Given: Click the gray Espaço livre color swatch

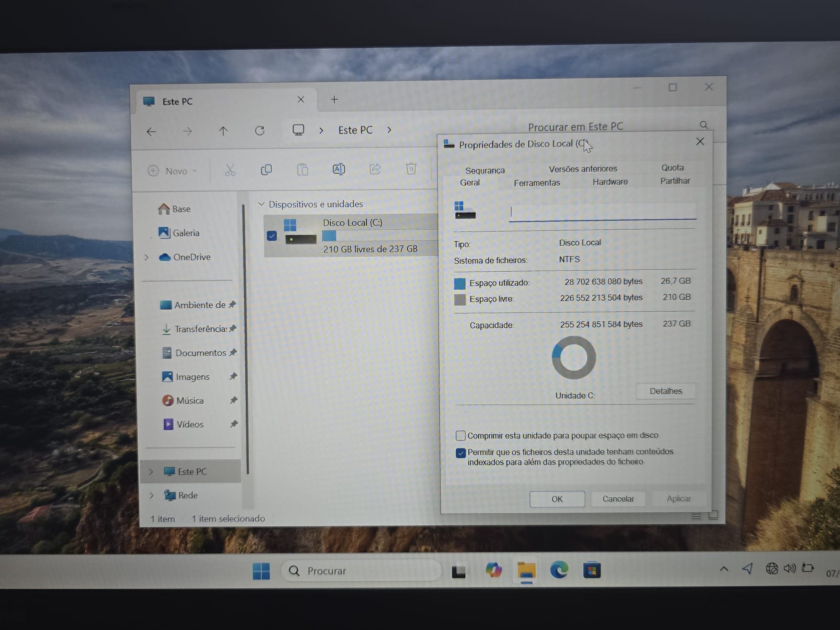Looking at the screenshot, I should [x=460, y=299].
